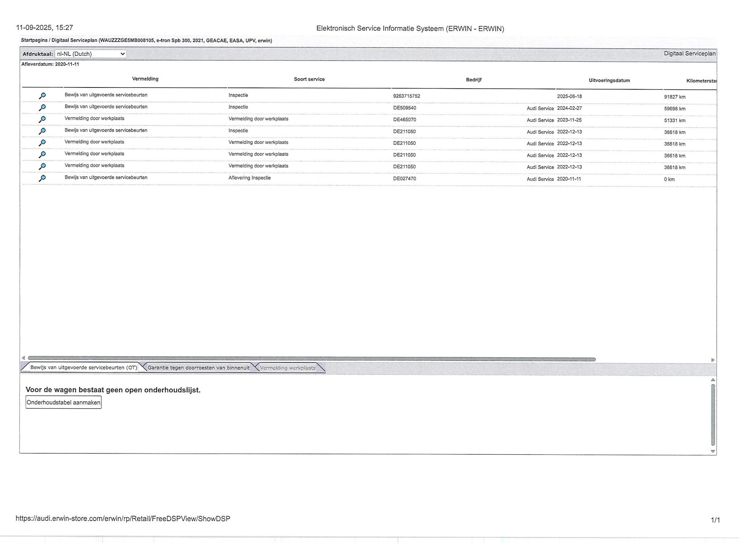Screen dimensions: 747x560
Task: Click the Soort service column header
Action: 309,79
